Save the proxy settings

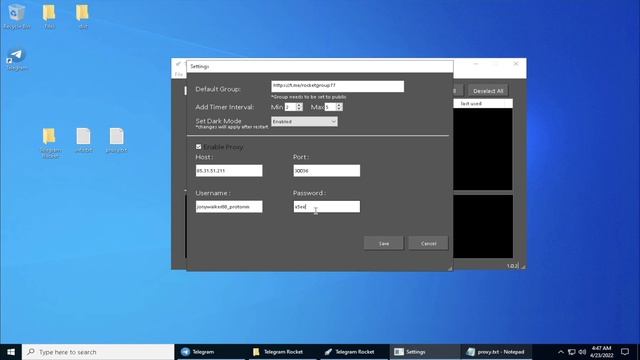pyautogui.click(x=384, y=243)
